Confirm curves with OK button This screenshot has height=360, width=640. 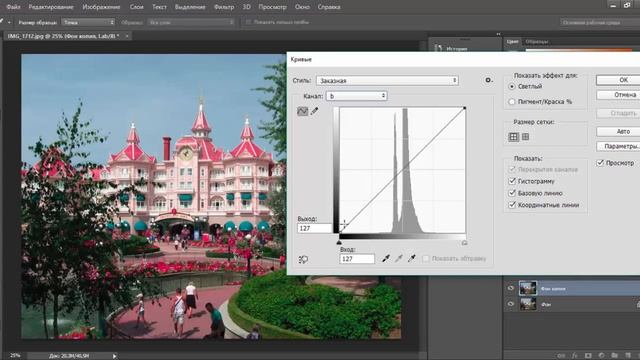tap(618, 80)
